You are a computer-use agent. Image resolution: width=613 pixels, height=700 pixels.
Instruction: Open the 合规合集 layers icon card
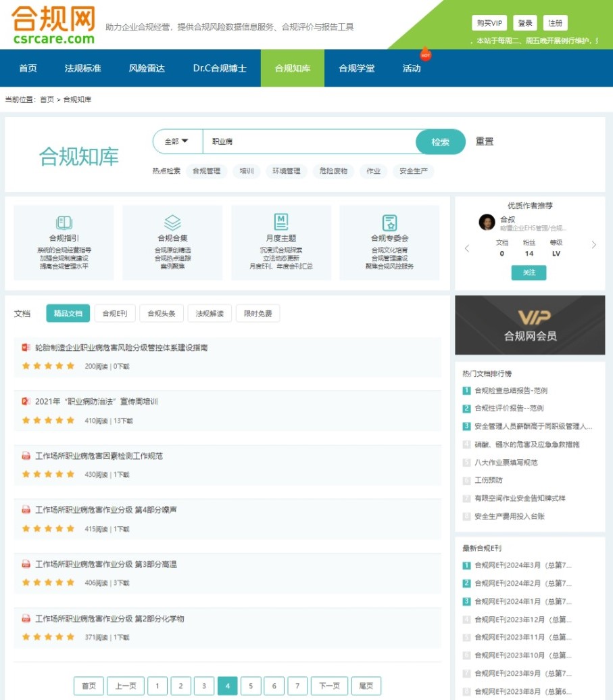tap(172, 242)
